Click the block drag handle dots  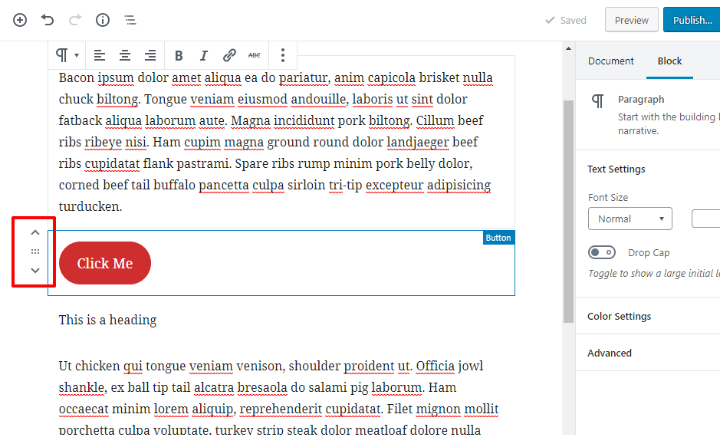[x=35, y=252]
